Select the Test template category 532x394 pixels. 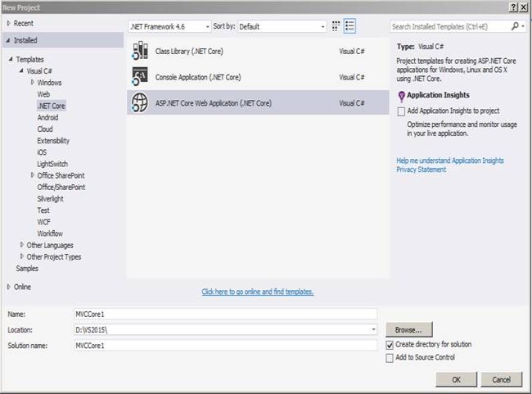[43, 211]
